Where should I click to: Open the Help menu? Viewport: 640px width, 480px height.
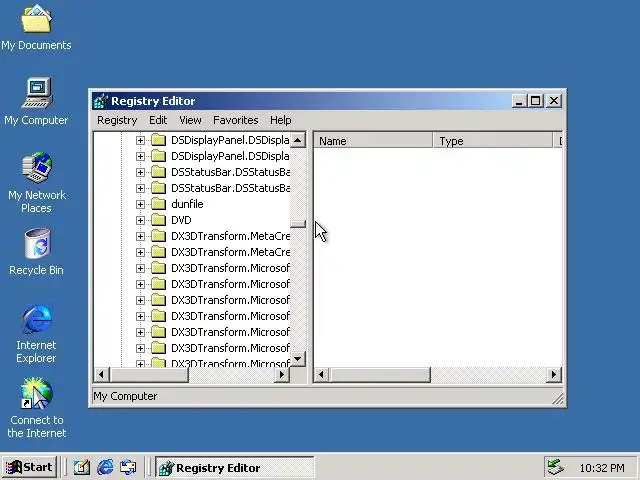[x=280, y=120]
